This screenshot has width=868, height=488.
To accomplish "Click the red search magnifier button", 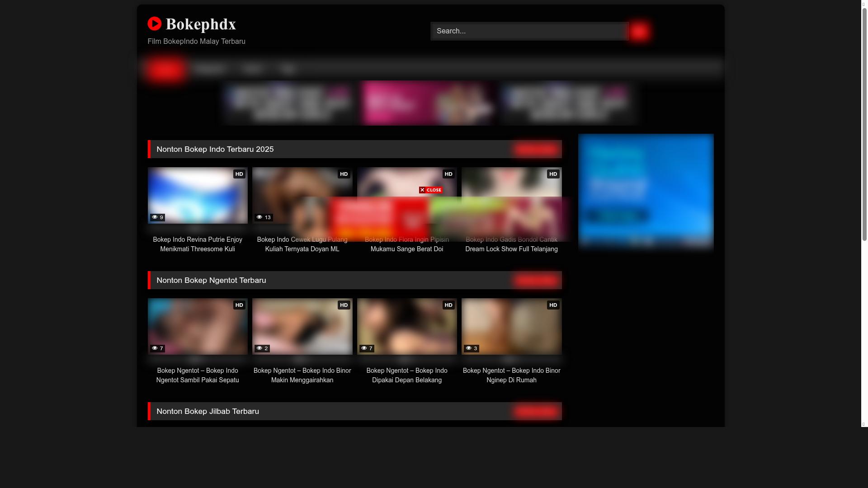I will pos(639,31).
